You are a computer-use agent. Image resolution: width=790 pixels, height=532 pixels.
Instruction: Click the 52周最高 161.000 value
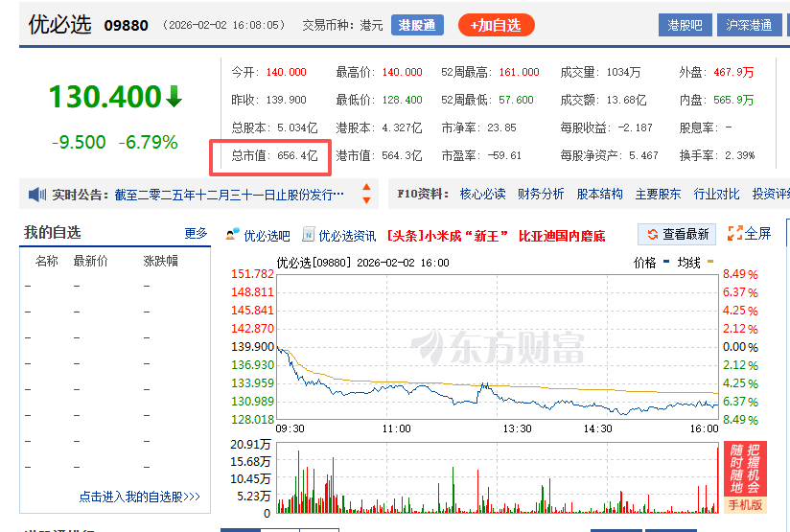[x=519, y=72]
